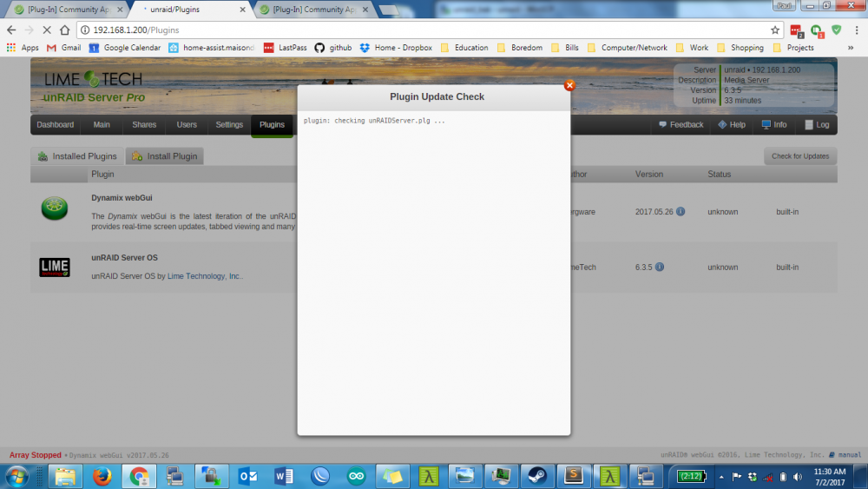Open the Help toggle
Screen dimensions: 868x489
point(732,124)
